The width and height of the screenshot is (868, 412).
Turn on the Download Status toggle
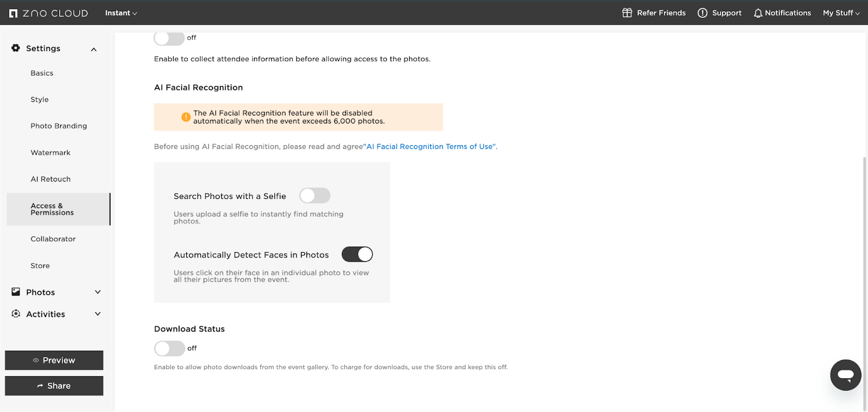tap(169, 348)
